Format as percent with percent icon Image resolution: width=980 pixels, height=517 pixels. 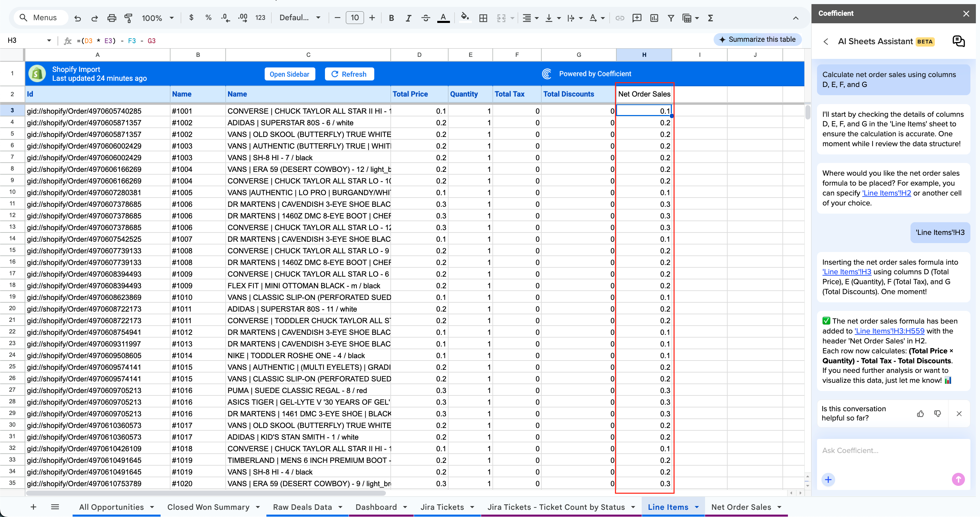208,17
